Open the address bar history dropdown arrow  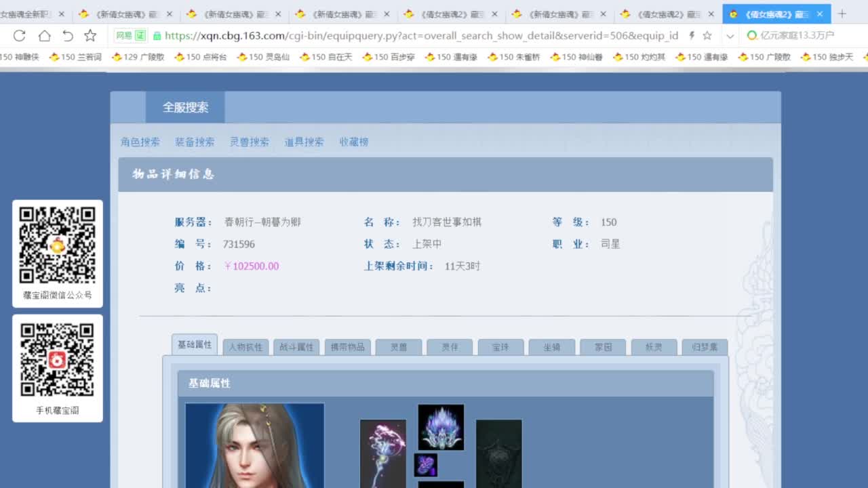point(730,36)
